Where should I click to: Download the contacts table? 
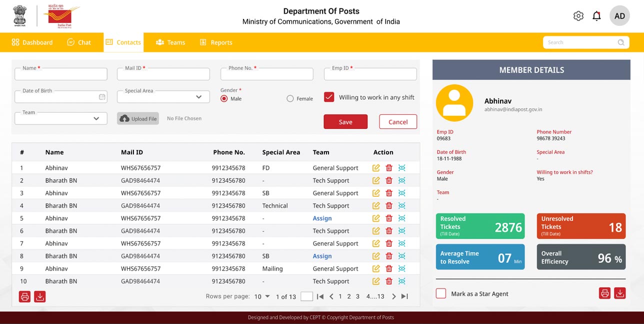pyautogui.click(x=40, y=297)
